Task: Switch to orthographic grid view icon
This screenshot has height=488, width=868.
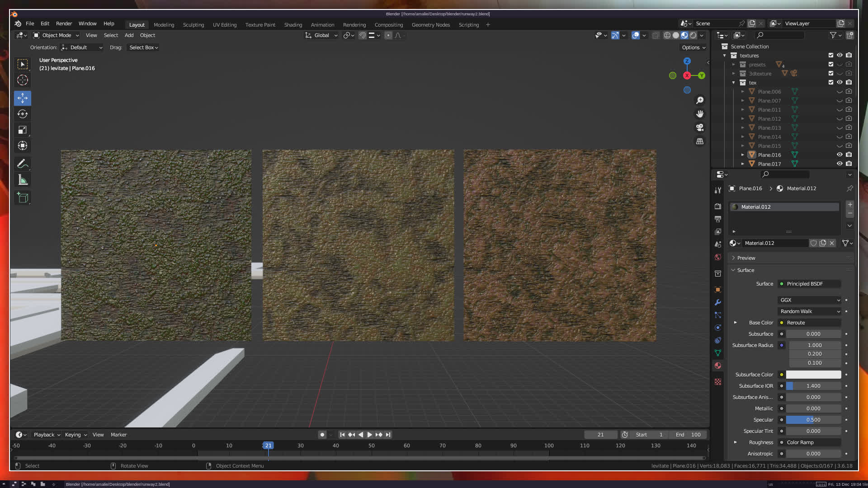Action: pos(700,141)
